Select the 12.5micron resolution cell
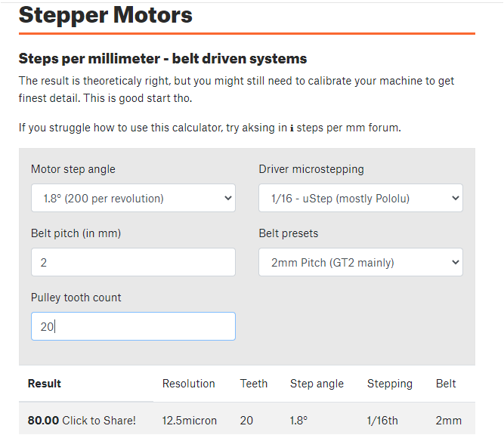The width and height of the screenshot is (504, 435). (190, 420)
